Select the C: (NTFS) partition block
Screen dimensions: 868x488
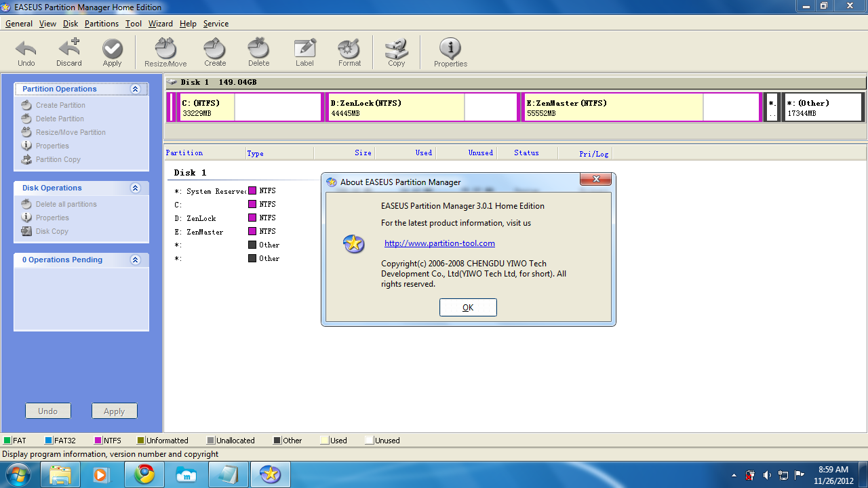pyautogui.click(x=249, y=107)
